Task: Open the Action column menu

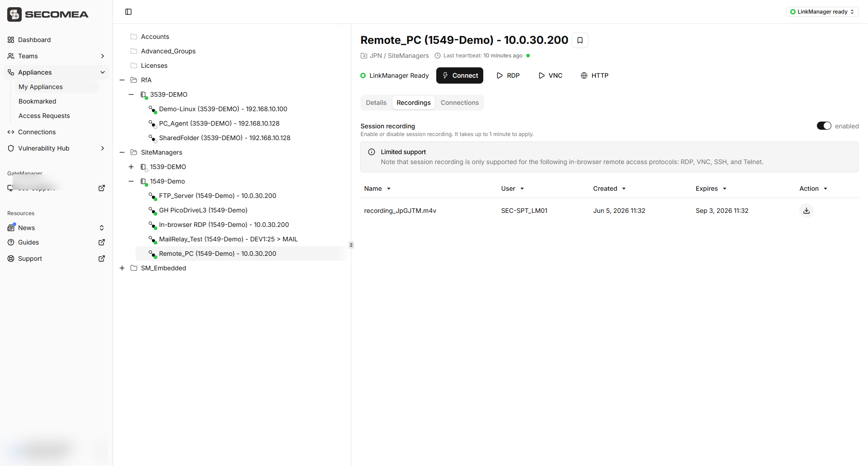Action: point(813,188)
